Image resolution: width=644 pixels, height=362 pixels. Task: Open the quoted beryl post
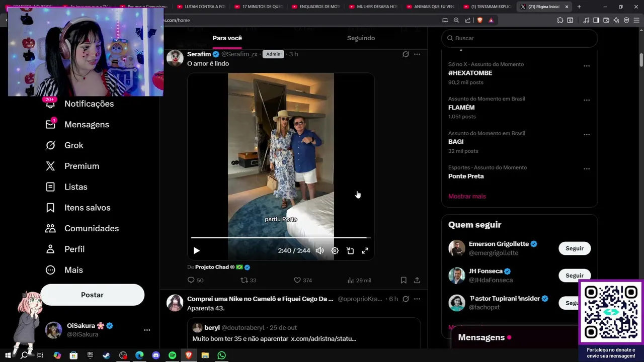(303, 333)
